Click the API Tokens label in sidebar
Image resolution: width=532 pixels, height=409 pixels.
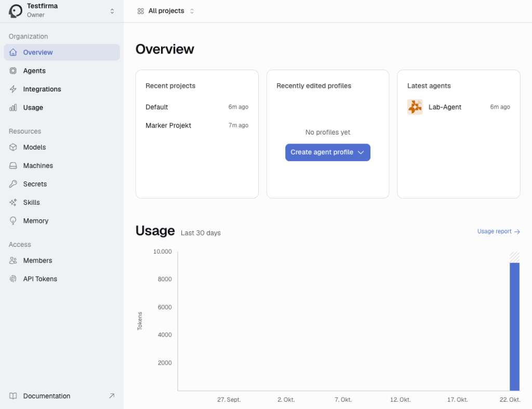pos(40,279)
